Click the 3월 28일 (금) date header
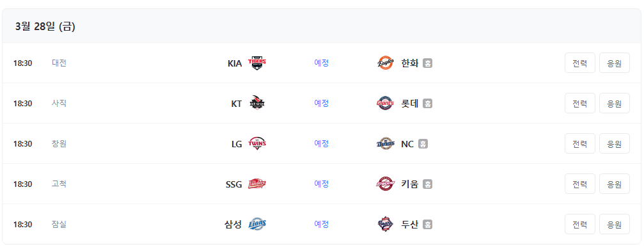 pos(45,27)
